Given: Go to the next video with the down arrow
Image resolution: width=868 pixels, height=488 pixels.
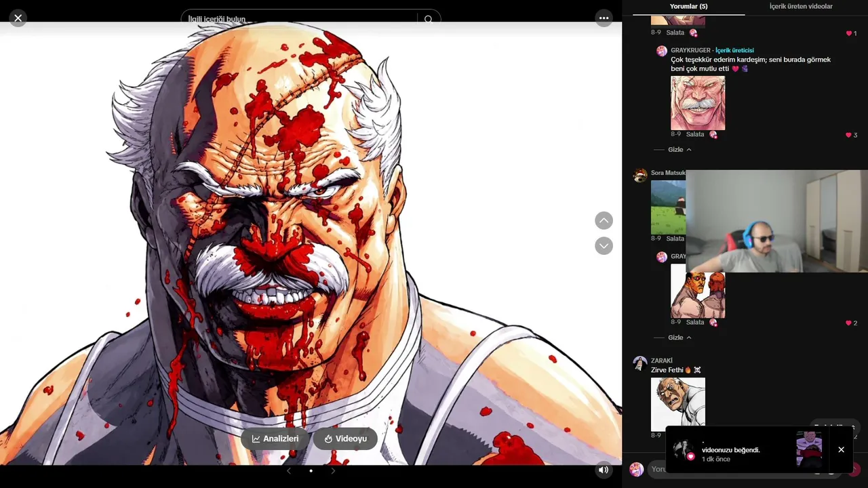Looking at the screenshot, I should [604, 245].
